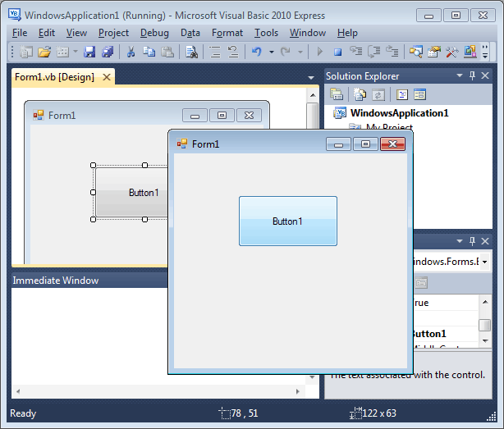Image resolution: width=504 pixels, height=429 pixels.
Task: Open the Help menu
Action: pyautogui.click(x=347, y=33)
